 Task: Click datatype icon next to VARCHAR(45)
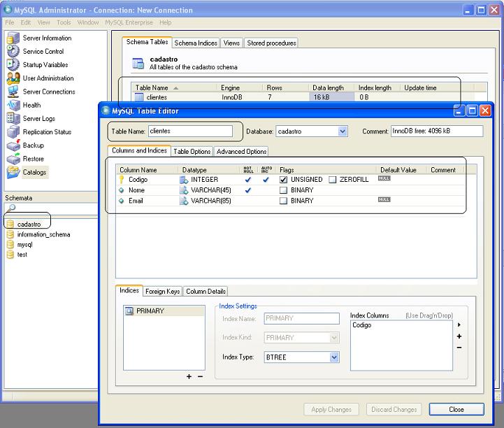coord(184,190)
